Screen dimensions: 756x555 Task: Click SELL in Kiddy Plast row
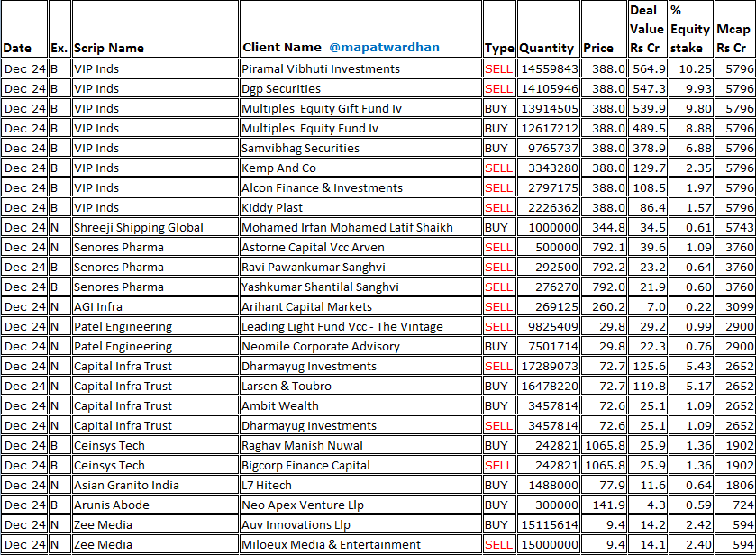498,207
